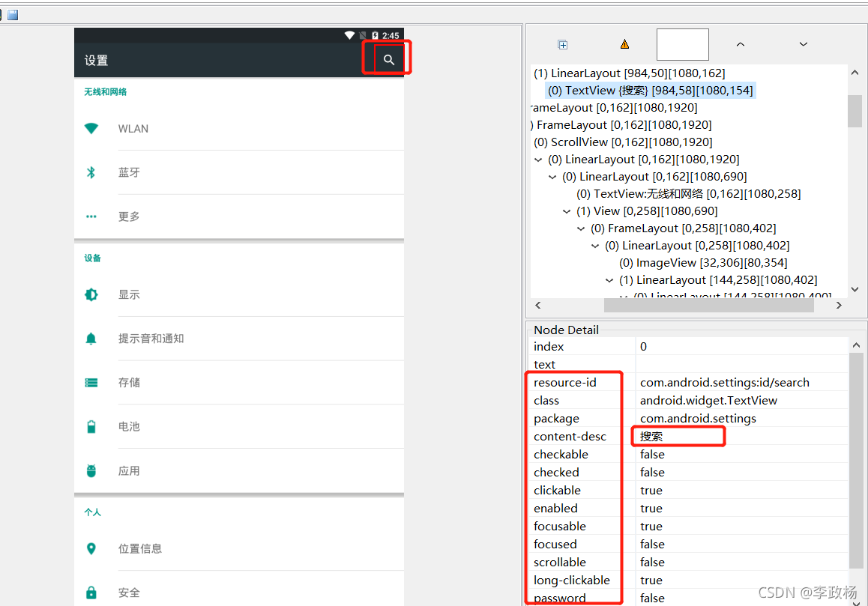The height and width of the screenshot is (606, 868).
Task: Select the resource-id value com.android.settings:id/search
Action: point(725,383)
